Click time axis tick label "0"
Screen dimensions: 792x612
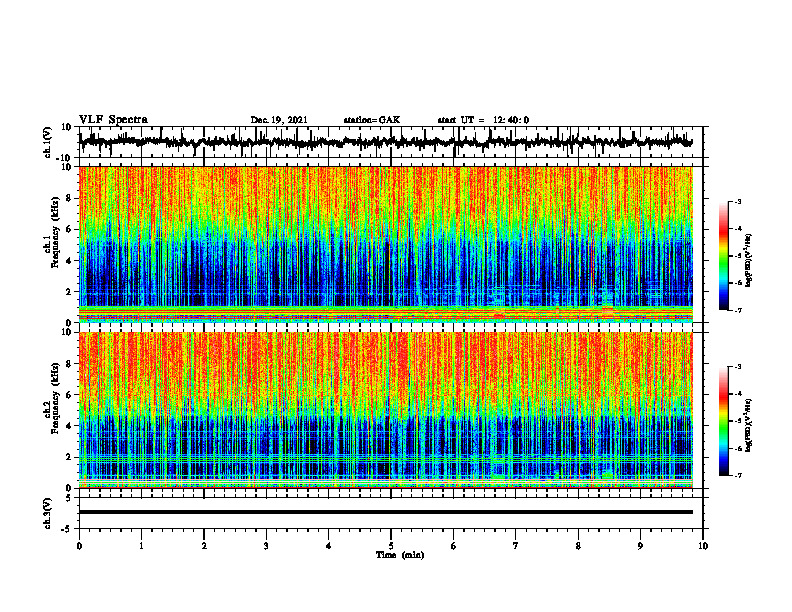(79, 546)
